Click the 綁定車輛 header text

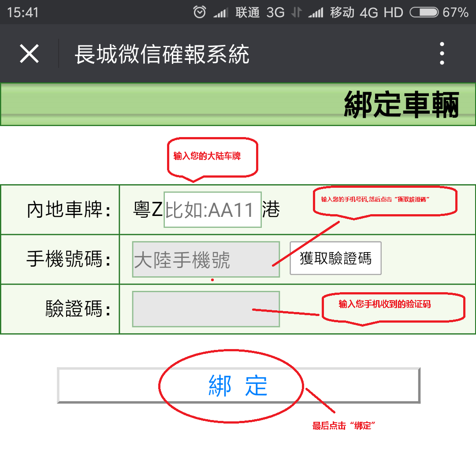click(x=402, y=104)
